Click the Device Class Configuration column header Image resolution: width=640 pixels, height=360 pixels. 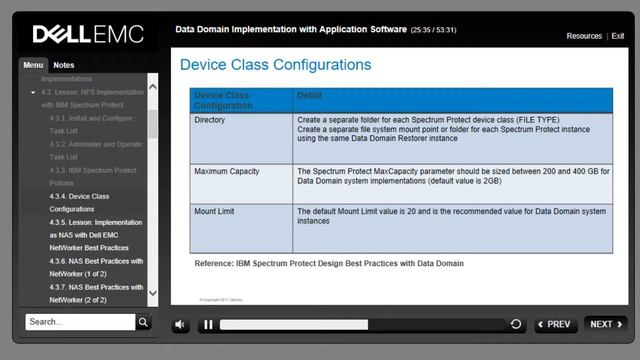tap(241, 100)
